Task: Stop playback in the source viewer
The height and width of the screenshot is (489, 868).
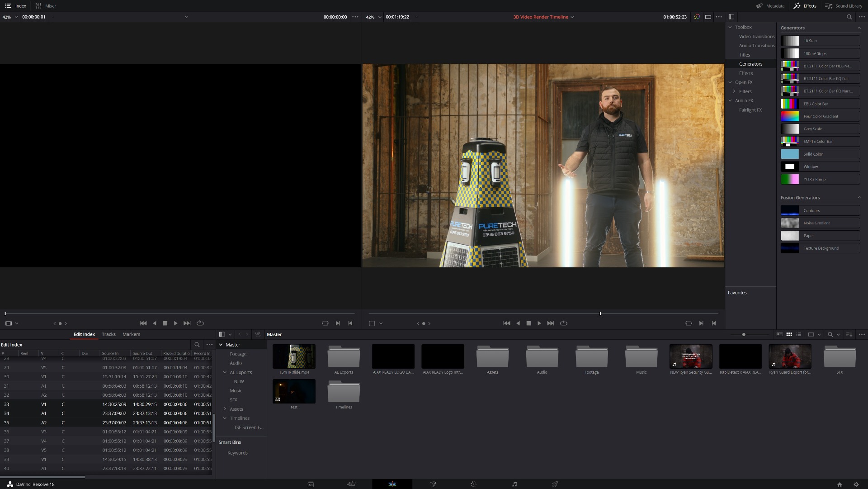Action: point(165,323)
